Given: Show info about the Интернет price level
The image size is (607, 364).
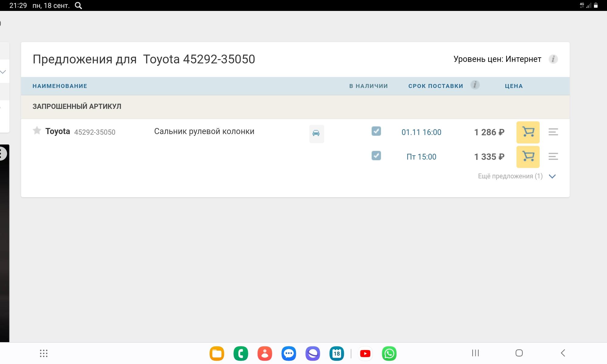Looking at the screenshot, I should coord(553,59).
